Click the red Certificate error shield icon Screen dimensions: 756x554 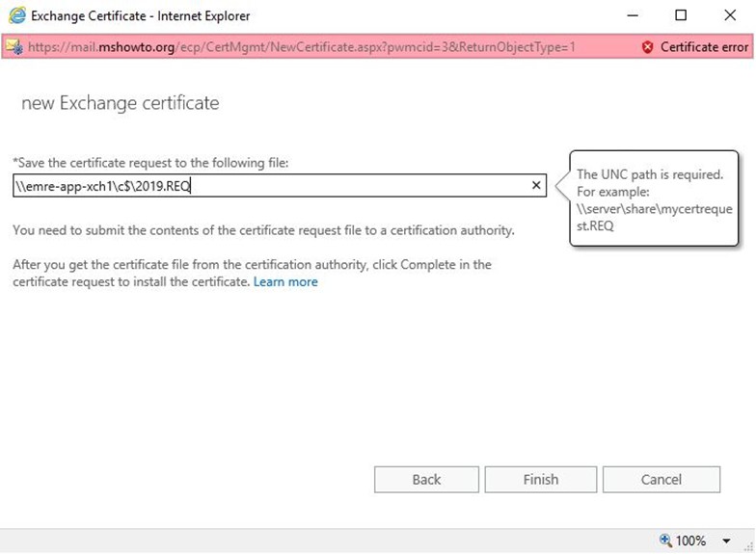pyautogui.click(x=648, y=46)
